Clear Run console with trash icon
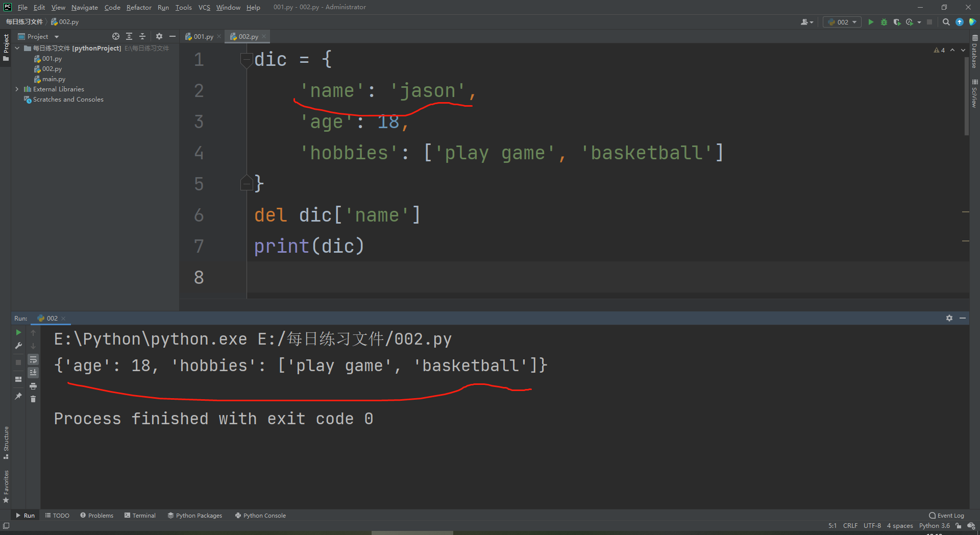980x535 pixels. click(x=33, y=399)
